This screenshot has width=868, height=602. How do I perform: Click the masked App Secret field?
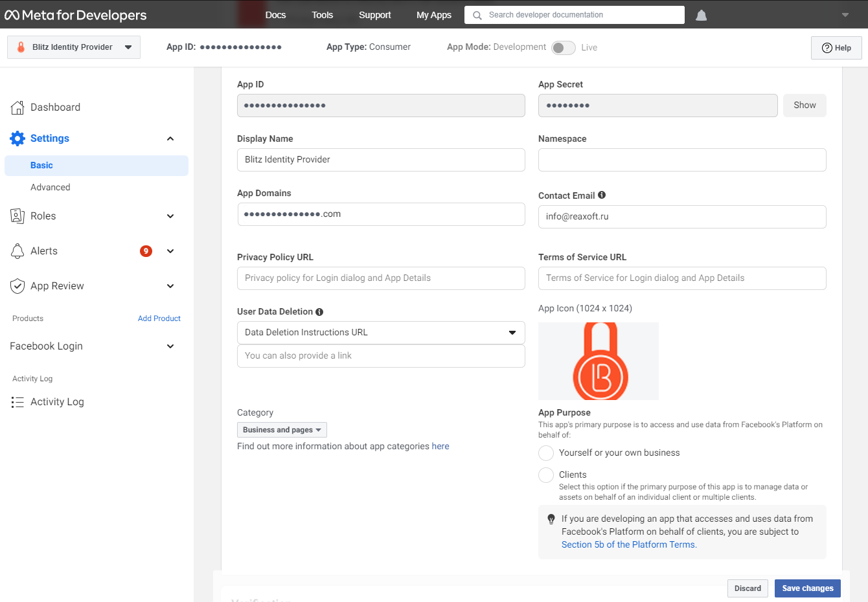click(657, 106)
